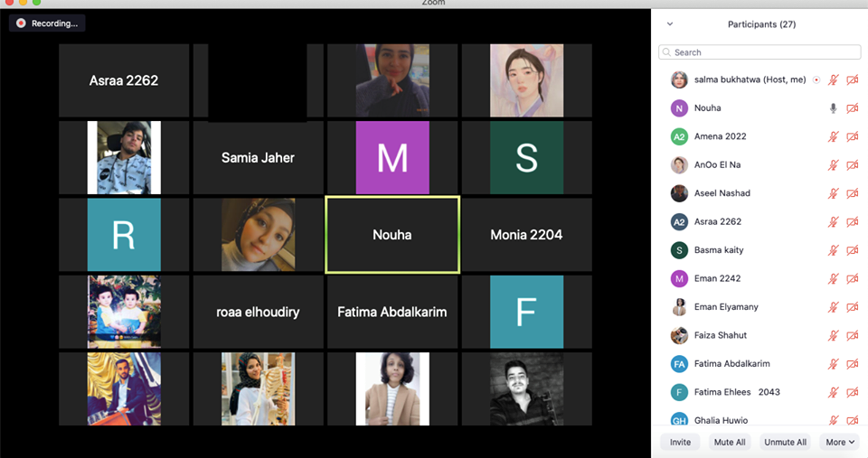Click the Unmute All button

(x=785, y=442)
